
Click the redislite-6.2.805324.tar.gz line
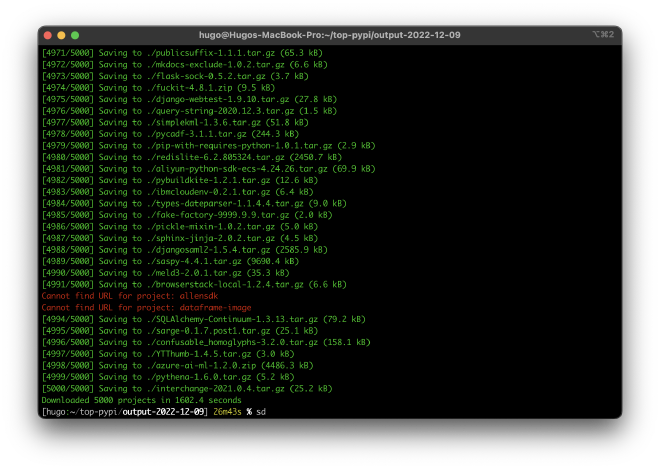click(x=192, y=157)
